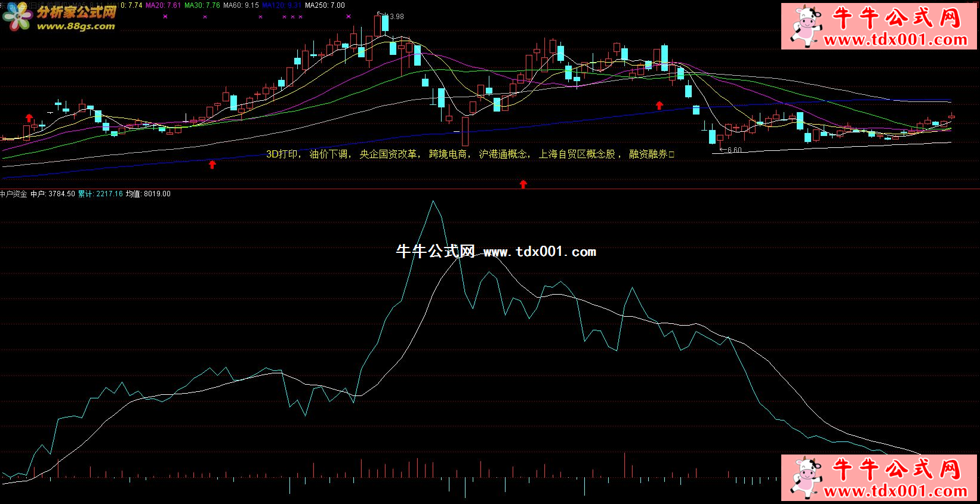Select the MA20 indicator label
980x504 pixels.
click(163, 5)
